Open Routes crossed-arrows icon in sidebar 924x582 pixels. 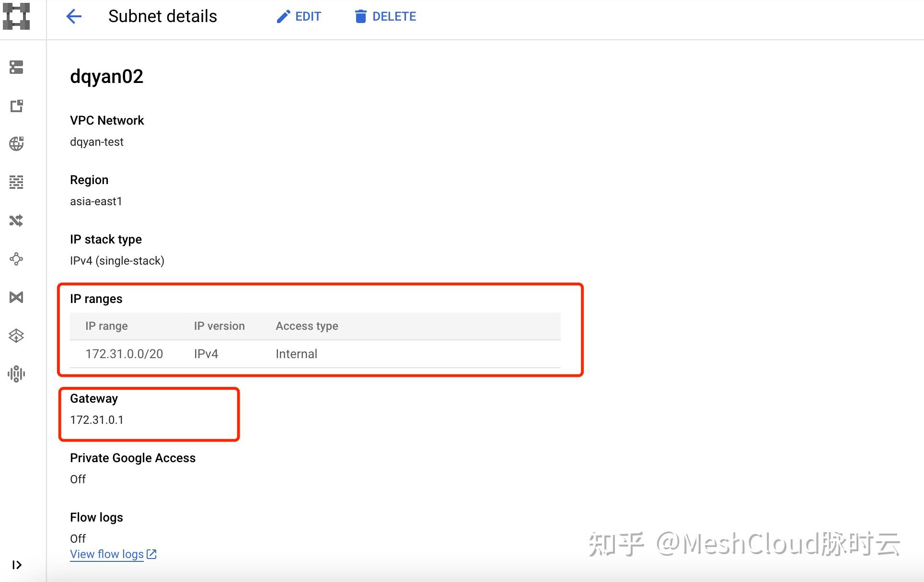pos(16,221)
